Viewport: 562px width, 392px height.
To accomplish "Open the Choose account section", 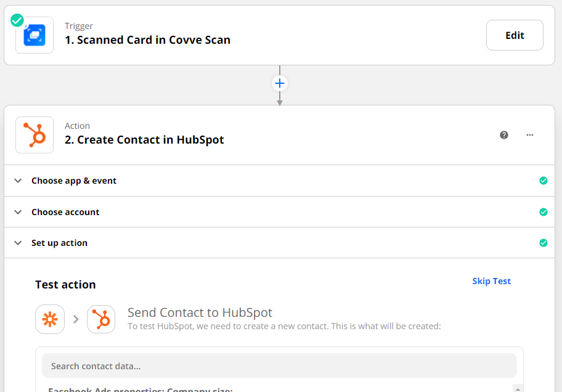I will 65,212.
